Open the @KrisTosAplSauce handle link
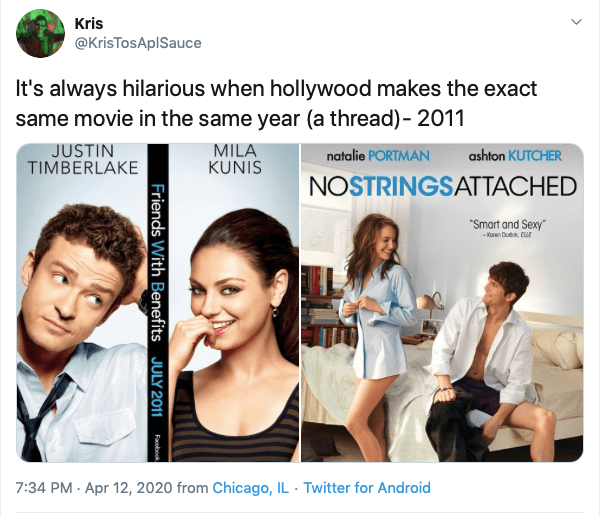This screenshot has height=515, width=600. tap(138, 43)
